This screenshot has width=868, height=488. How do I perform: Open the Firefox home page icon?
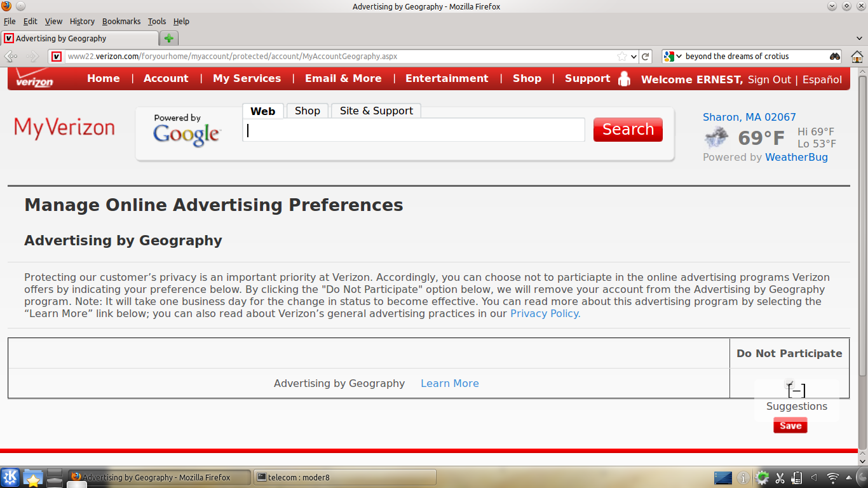click(857, 57)
